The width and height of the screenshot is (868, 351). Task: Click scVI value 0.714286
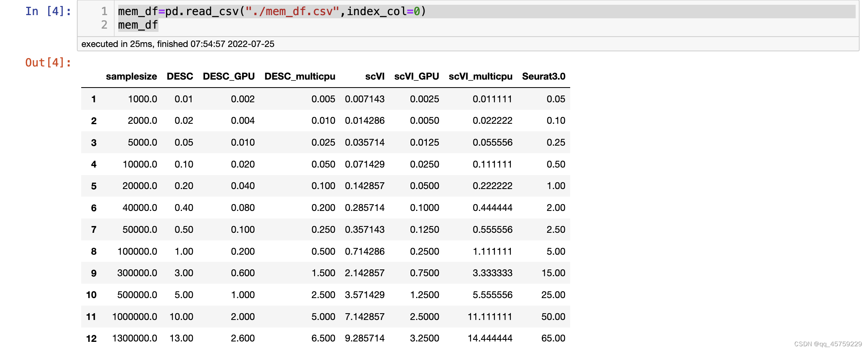click(x=365, y=252)
